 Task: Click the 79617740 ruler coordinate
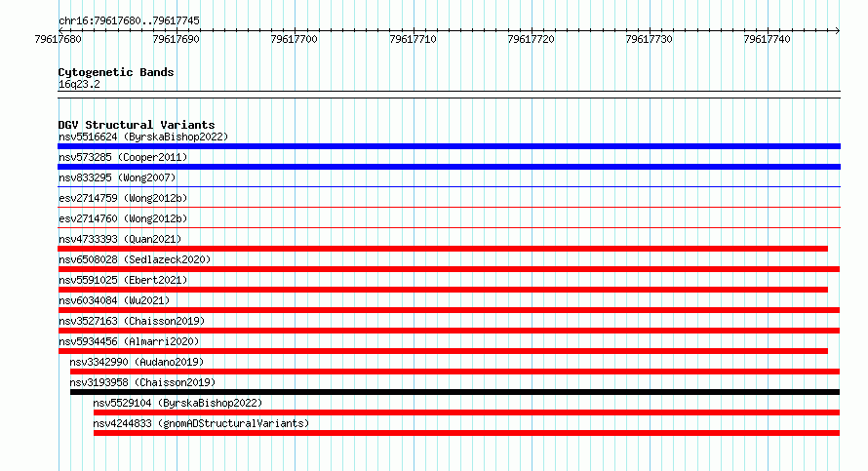tap(767, 39)
